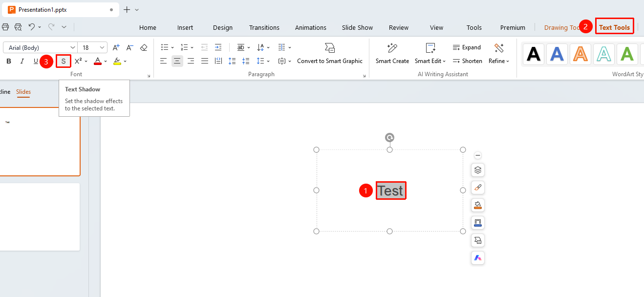
Task: Toggle center alignment for the paragraph
Action: [177, 61]
